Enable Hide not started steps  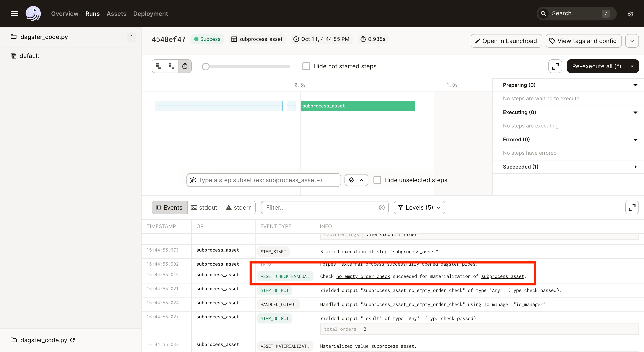pos(306,66)
